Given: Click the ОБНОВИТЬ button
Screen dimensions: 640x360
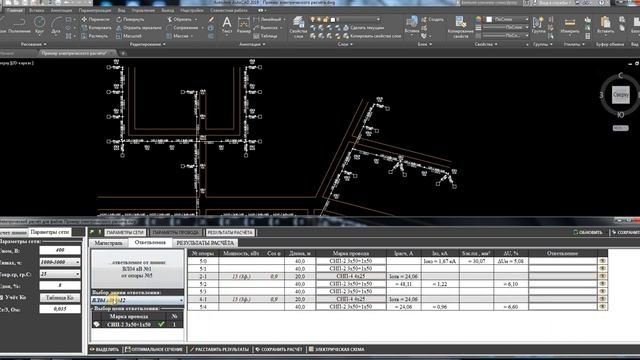Looking at the screenshot, I should pos(588,232).
